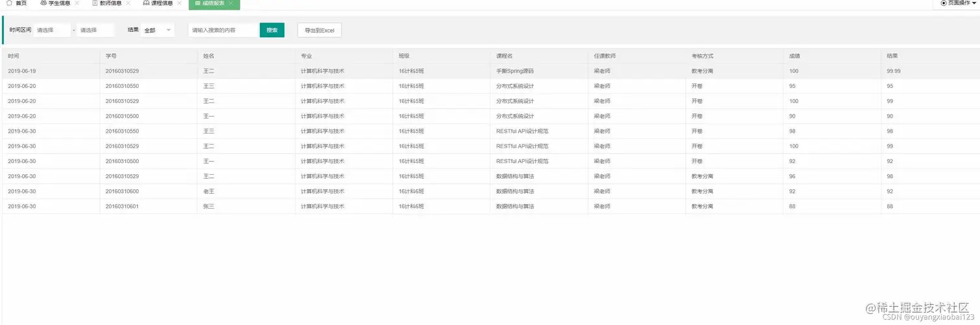Click 数据结构与算法 in the 老王 row
The height and width of the screenshot is (325, 980).
[x=515, y=192]
